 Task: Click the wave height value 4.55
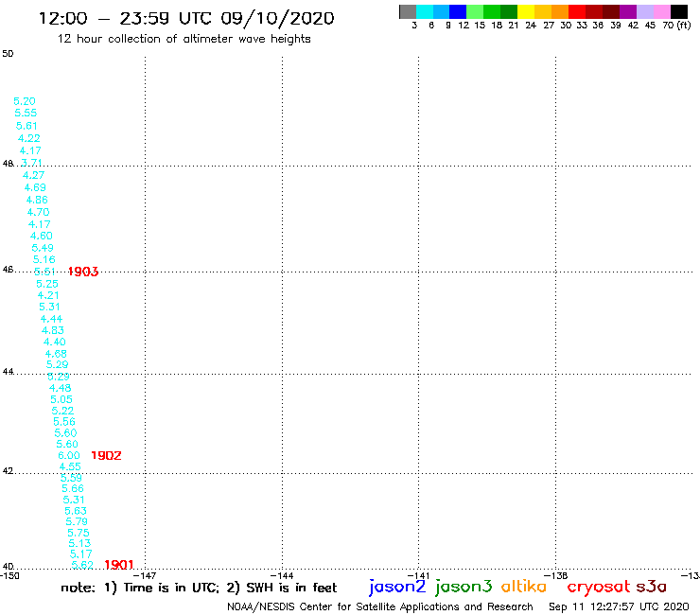tap(70, 466)
